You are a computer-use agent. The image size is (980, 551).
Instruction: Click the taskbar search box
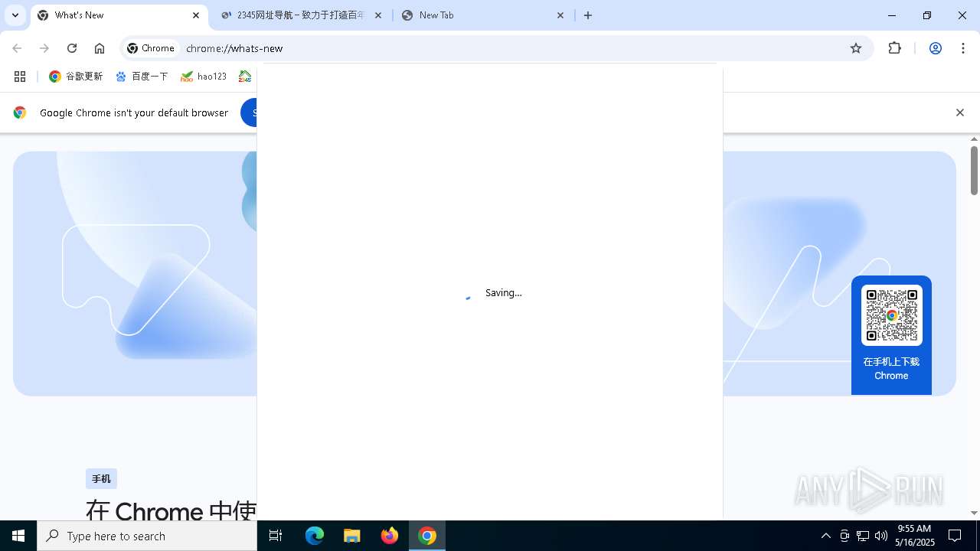pos(147,536)
